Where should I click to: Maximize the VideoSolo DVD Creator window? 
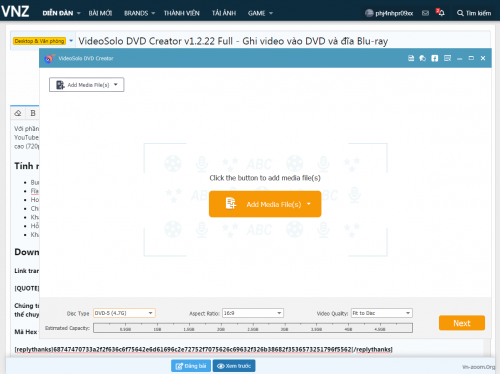pos(471,58)
